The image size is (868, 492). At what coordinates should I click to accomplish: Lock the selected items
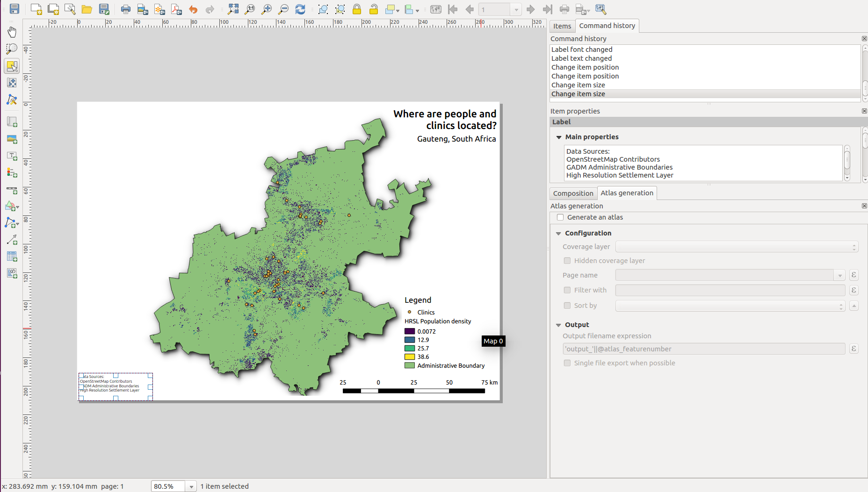tap(357, 9)
